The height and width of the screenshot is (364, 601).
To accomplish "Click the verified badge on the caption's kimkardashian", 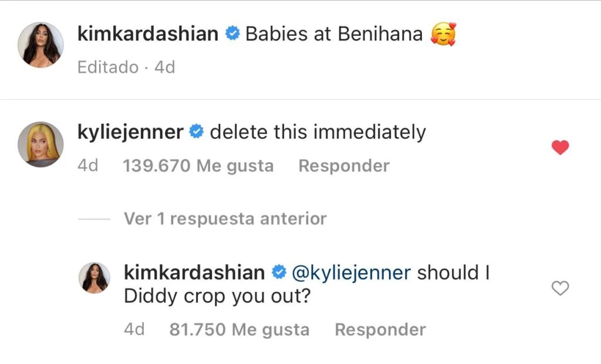I will coord(232,34).
